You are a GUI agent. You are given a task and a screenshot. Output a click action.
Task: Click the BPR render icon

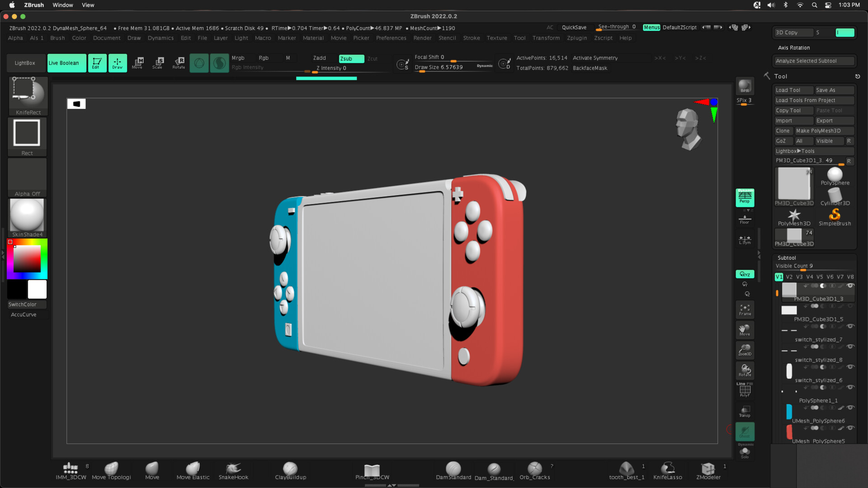pyautogui.click(x=745, y=86)
